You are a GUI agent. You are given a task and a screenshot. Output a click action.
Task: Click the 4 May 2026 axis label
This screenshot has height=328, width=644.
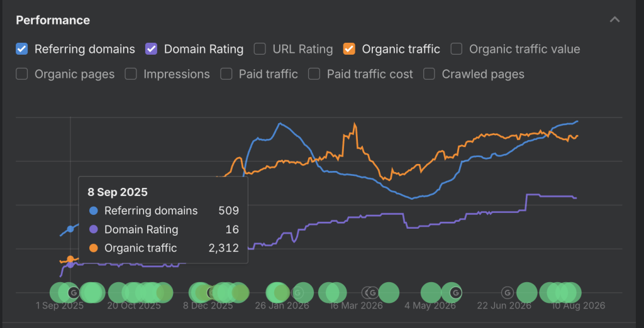tap(430, 306)
